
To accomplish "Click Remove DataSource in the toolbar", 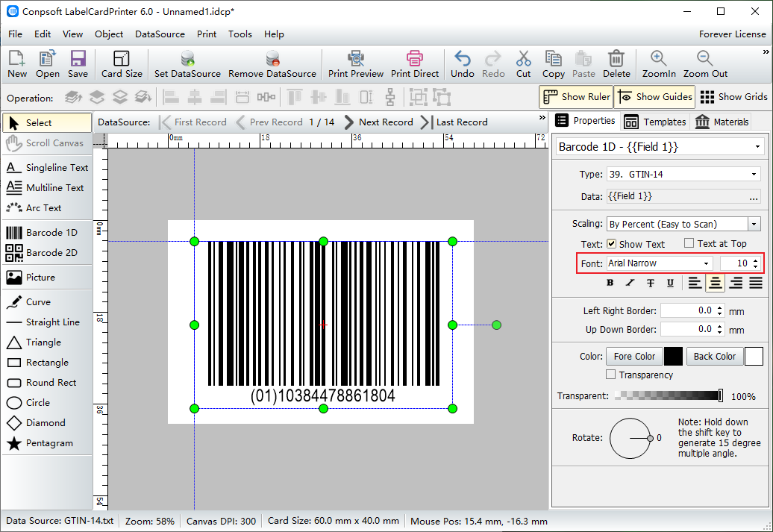I will click(272, 64).
